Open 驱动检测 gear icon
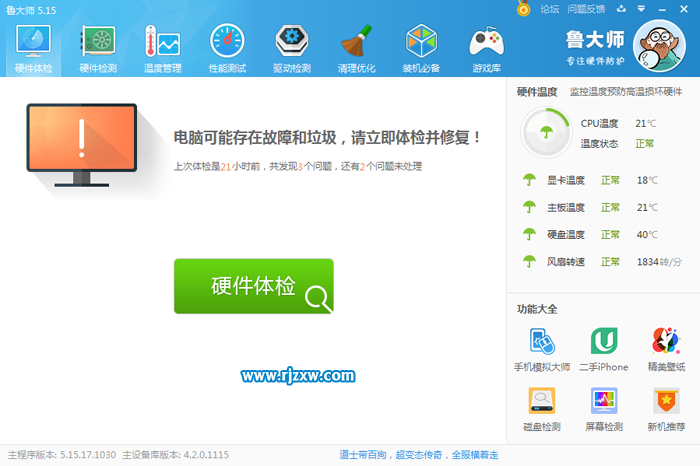This screenshot has width=700, height=466. [x=292, y=41]
